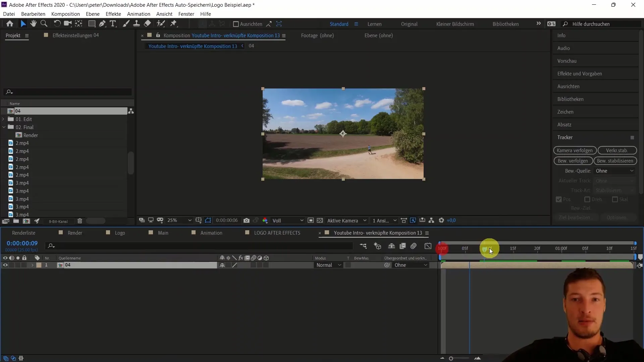Viewport: 644px width, 362px height.
Task: Click the Render Queue icon
Action: coord(23,233)
